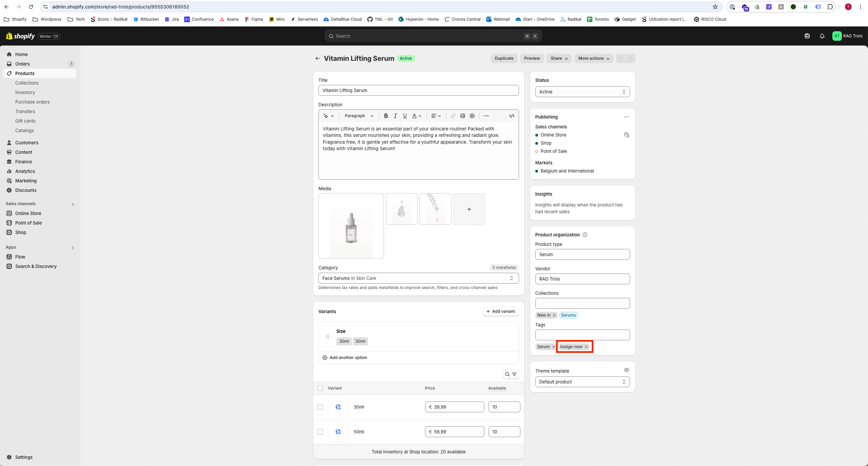Open Customers section
This screenshot has width=868, height=466.
click(x=40, y=143)
